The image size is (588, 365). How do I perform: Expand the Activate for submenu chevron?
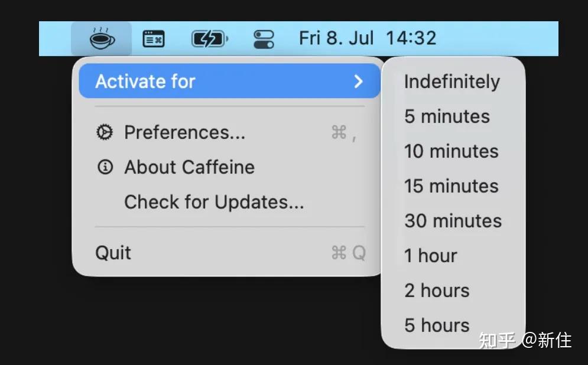coord(359,82)
